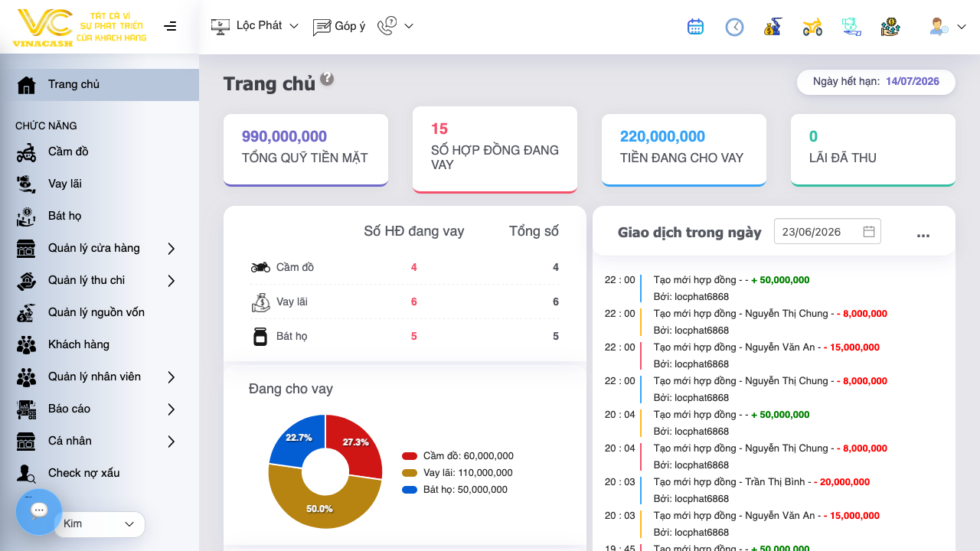The height and width of the screenshot is (551, 980).
Task: Click the Số HĐ đang vay column header
Action: 414,231
